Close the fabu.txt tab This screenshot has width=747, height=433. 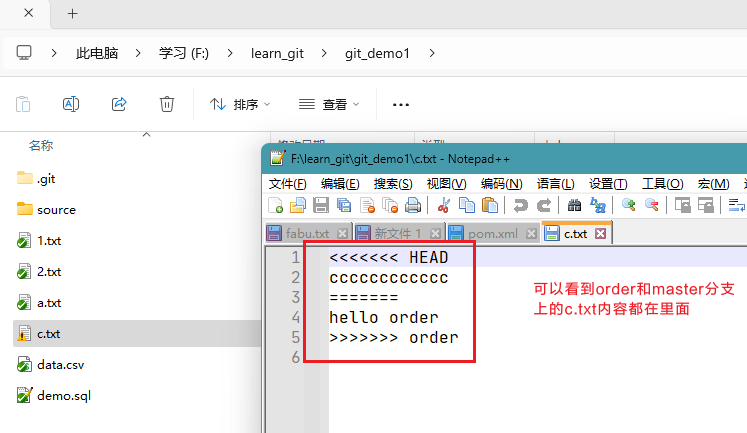(x=342, y=233)
